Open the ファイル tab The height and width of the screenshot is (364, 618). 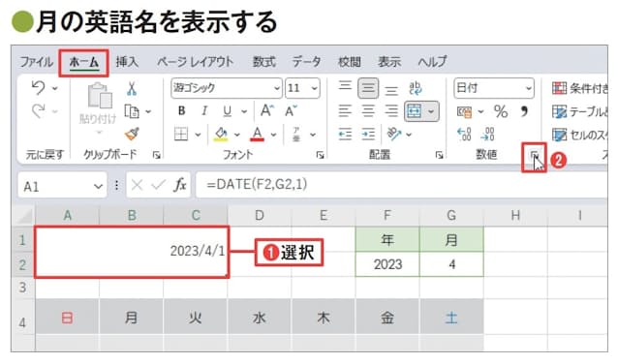(36, 61)
